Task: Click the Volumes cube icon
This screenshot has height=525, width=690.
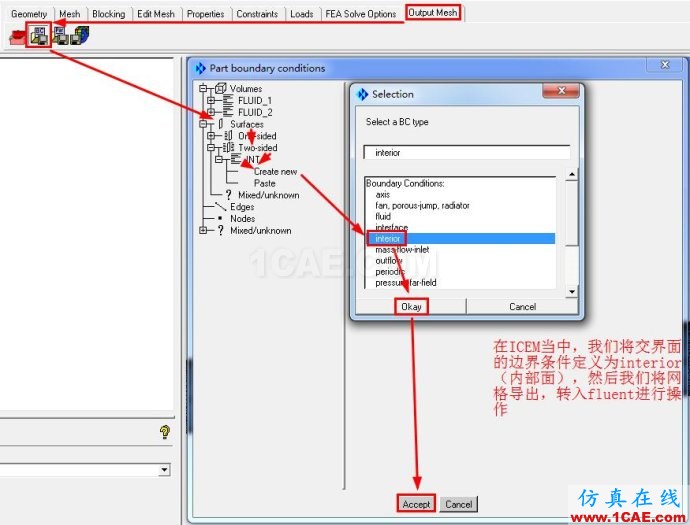Action: (221, 88)
